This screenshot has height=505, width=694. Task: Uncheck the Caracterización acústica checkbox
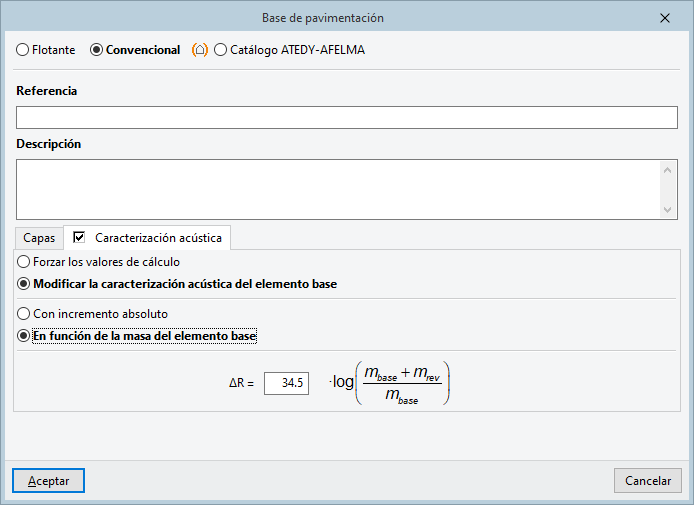[80, 238]
